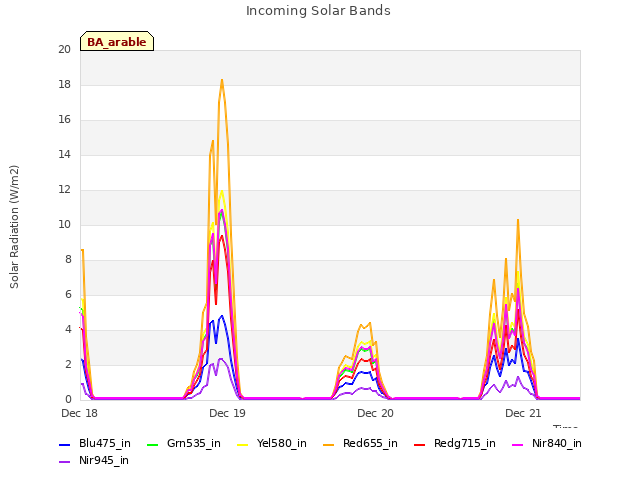This screenshot has height=480, width=640.
Task: Click the green Grn535_in legend swatch
Action: tap(153, 444)
